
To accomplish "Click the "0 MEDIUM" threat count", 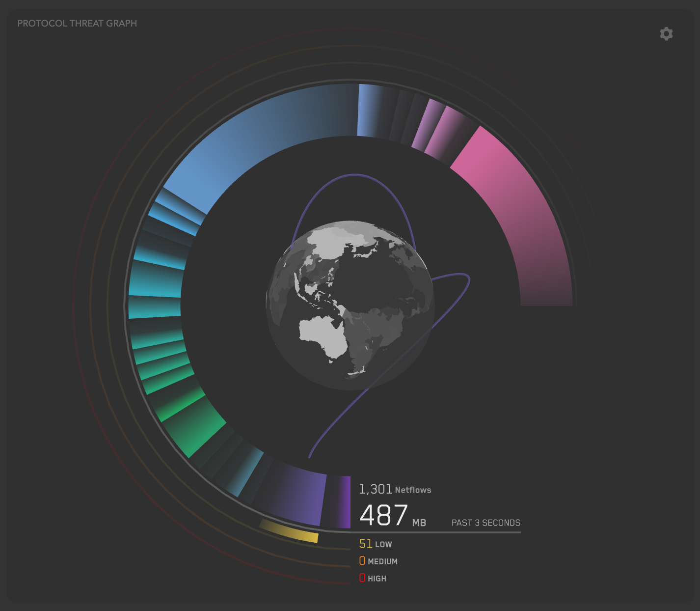I will pos(378,561).
